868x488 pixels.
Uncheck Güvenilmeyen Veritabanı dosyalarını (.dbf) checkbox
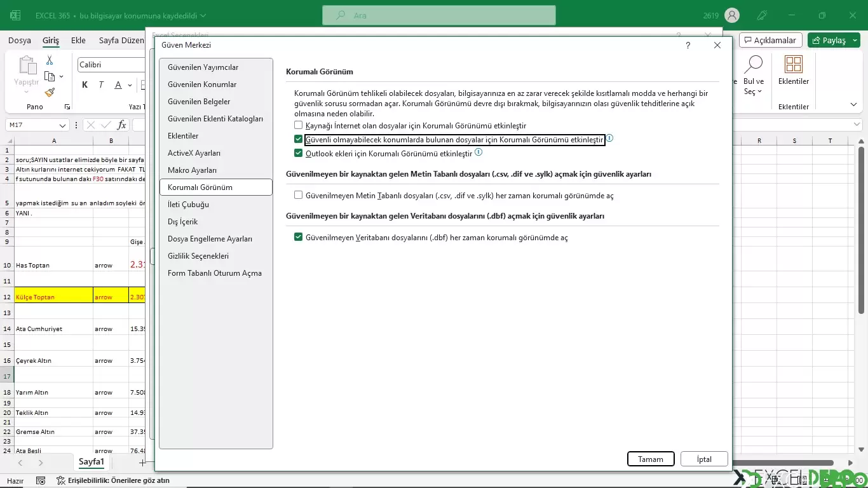(x=298, y=237)
